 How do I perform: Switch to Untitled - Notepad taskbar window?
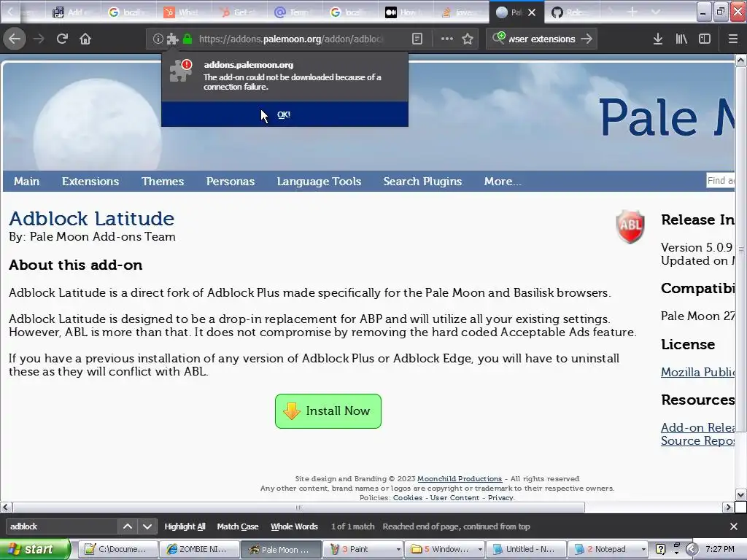525,549
